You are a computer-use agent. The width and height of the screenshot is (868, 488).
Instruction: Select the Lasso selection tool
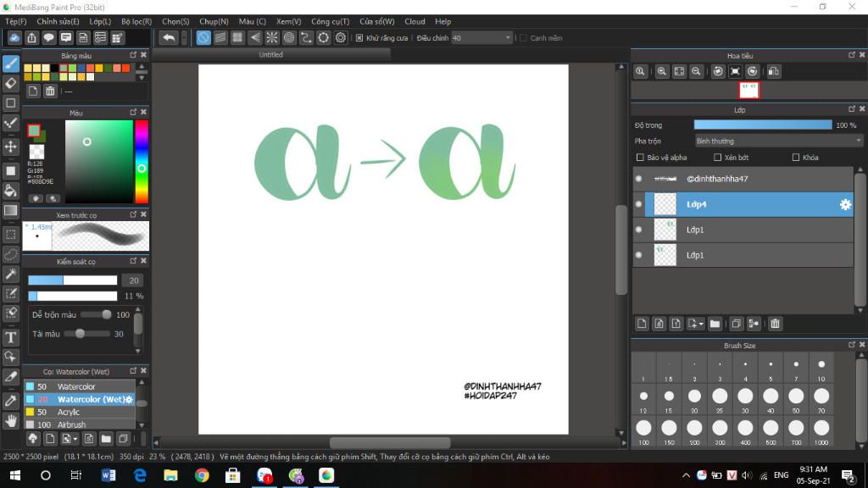click(x=11, y=254)
